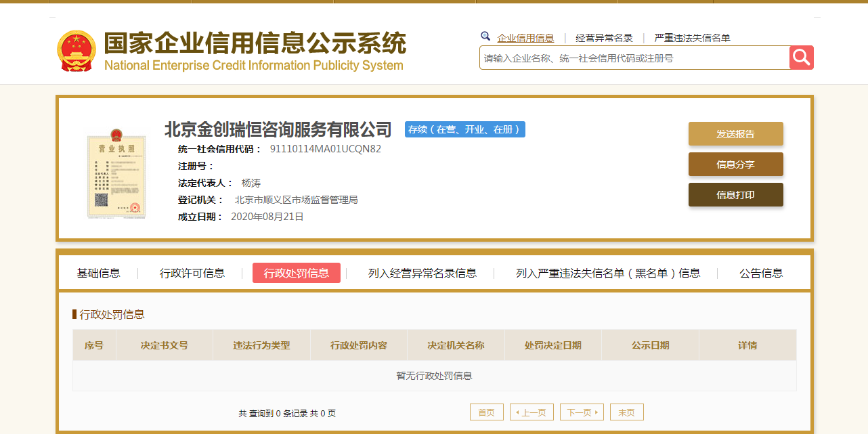Click the 暂无行政处罚信息 empty-table message
Image resolution: width=868 pixels, height=434 pixels.
(434, 376)
